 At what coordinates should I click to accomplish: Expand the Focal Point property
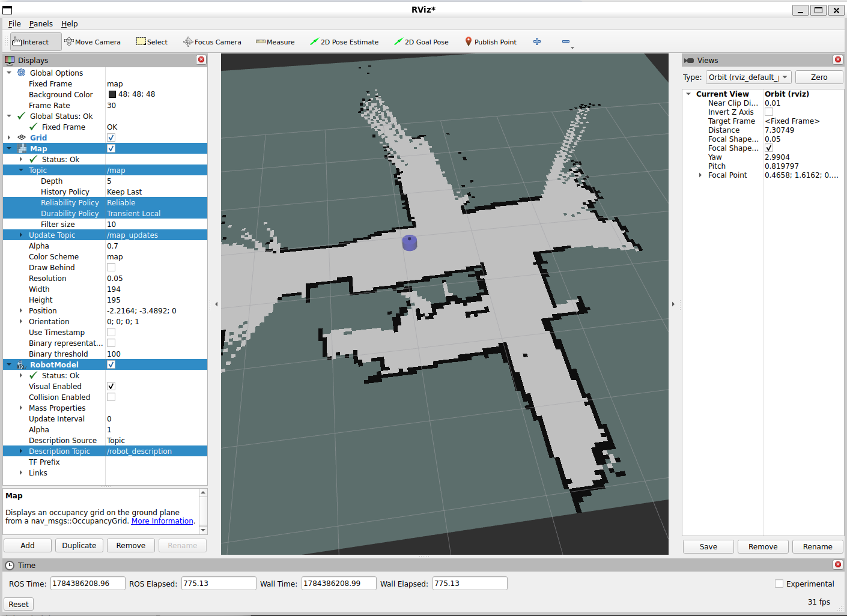tap(700, 175)
